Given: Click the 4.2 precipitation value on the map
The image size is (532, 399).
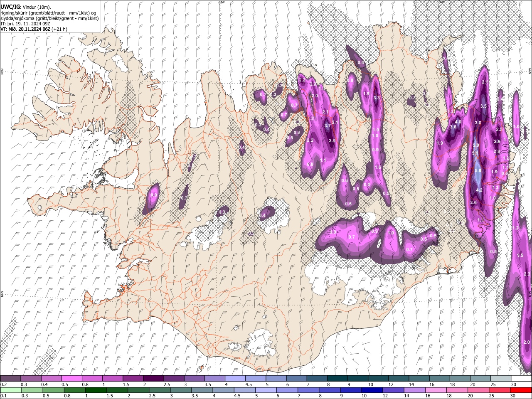Looking at the screenshot, I should coord(479,190).
